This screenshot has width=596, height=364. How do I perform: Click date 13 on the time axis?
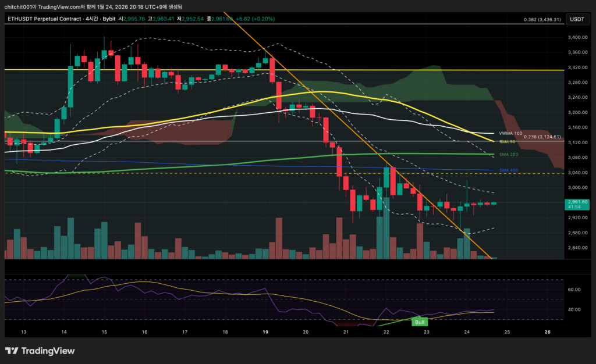tap(23, 332)
